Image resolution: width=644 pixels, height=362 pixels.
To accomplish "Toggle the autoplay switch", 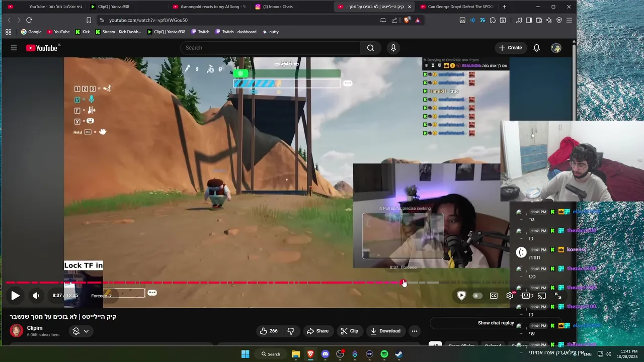I will tap(477, 296).
